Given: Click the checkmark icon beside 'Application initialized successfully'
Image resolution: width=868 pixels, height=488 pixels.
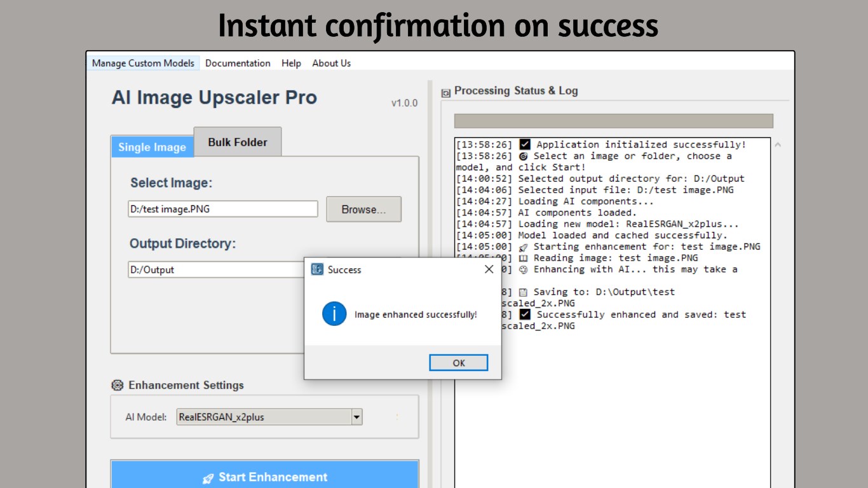Looking at the screenshot, I should click(525, 144).
